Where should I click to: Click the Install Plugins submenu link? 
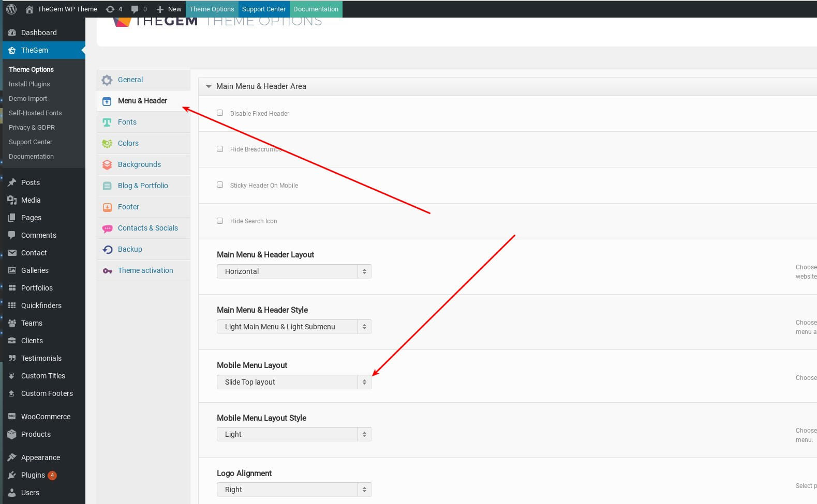click(x=29, y=84)
